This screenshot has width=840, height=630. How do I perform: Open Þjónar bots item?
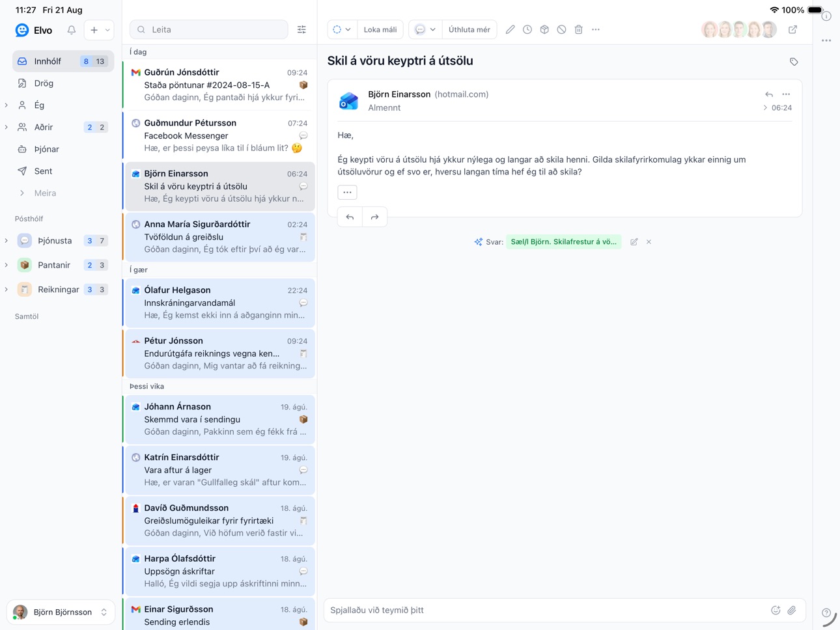pos(63,149)
